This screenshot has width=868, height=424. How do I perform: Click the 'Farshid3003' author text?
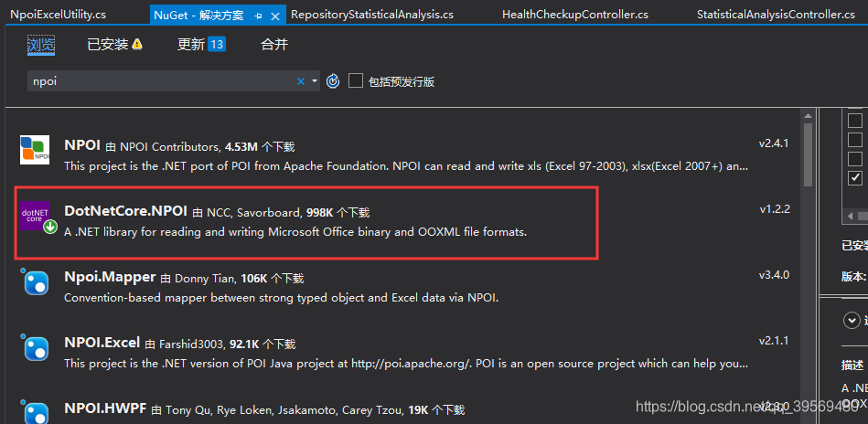193,344
